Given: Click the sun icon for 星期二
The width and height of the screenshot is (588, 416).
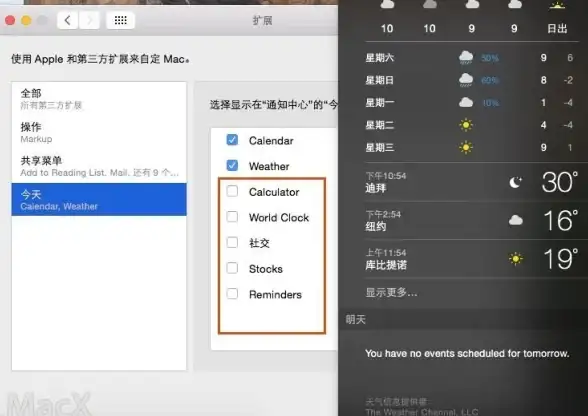Looking at the screenshot, I should [466, 125].
